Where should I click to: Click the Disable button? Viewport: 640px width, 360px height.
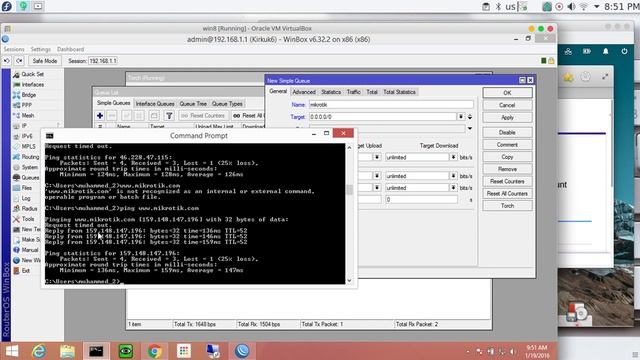[x=507, y=133]
